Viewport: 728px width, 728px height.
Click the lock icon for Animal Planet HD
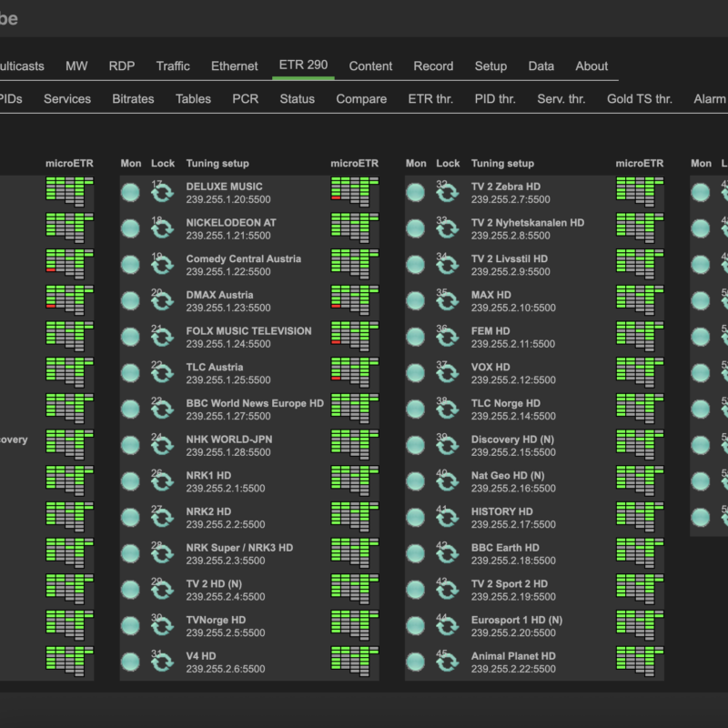(448, 662)
